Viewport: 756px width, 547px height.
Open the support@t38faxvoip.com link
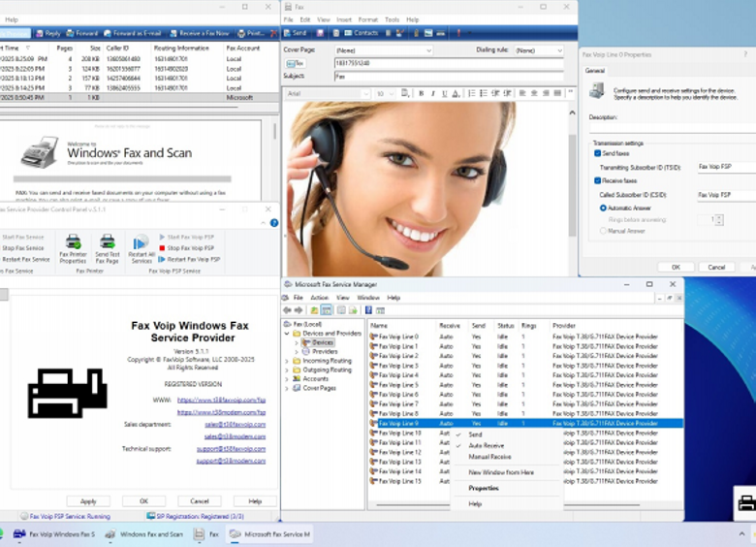pyautogui.click(x=231, y=449)
